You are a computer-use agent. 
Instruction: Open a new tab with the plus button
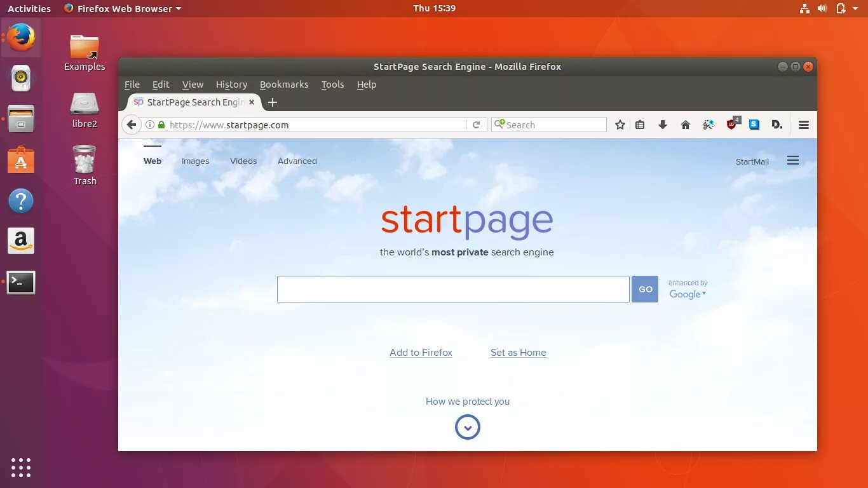273,102
